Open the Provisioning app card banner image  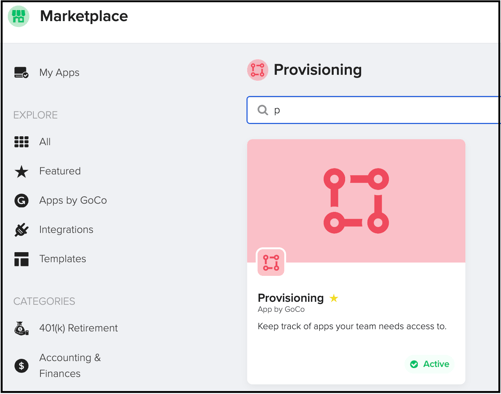[x=356, y=201]
